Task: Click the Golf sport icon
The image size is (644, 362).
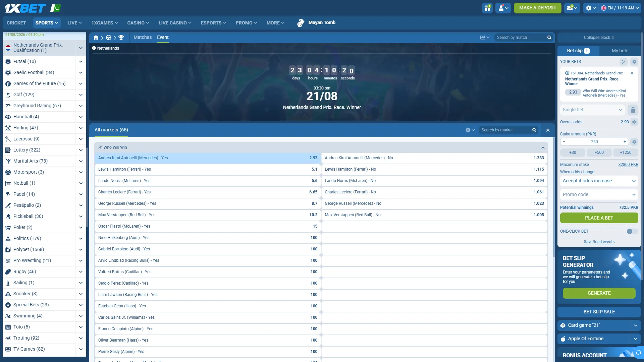Action: click(8, 95)
